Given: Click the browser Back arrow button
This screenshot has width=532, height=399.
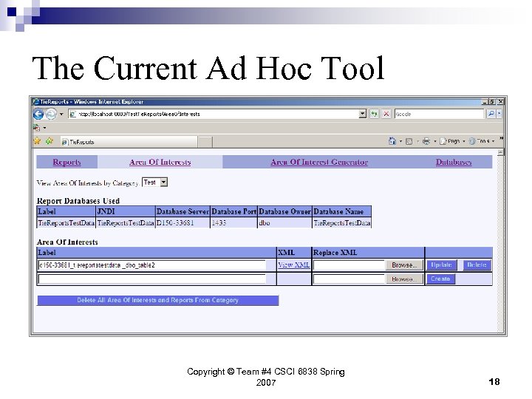Looking at the screenshot, I should coord(38,114).
